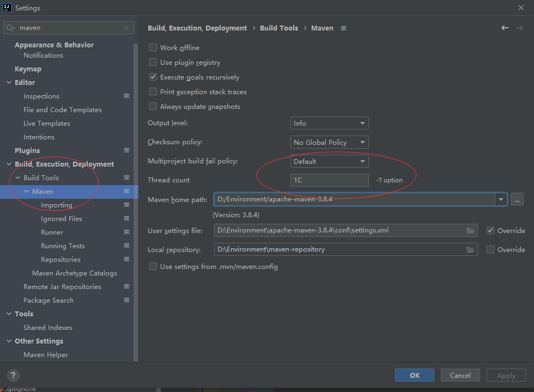Image resolution: width=534 pixels, height=392 pixels.
Task: Open the Output level dropdown
Action: pos(329,124)
